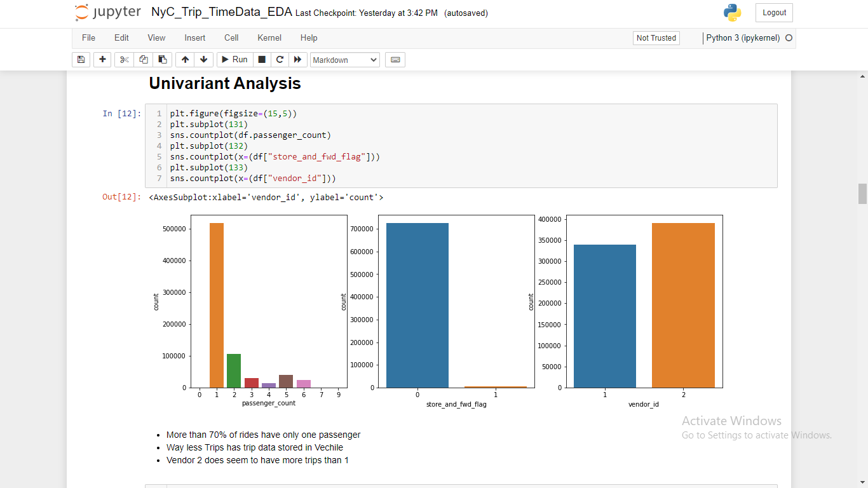The height and width of the screenshot is (488, 868).
Task: Move the selected cell up
Action: click(184, 59)
